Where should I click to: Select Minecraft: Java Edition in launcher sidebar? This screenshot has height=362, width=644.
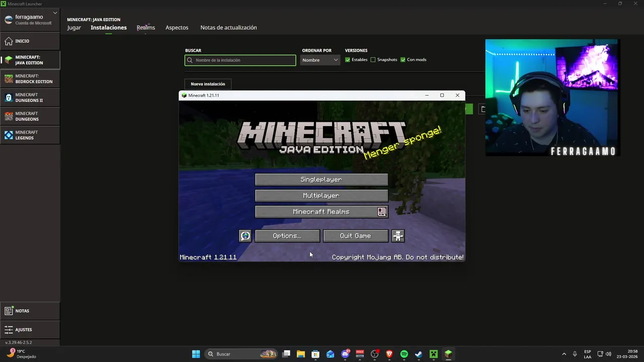(x=30, y=60)
